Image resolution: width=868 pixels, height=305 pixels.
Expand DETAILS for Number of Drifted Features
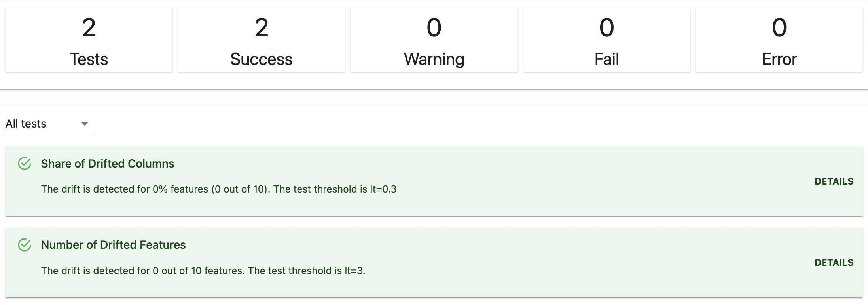(834, 263)
